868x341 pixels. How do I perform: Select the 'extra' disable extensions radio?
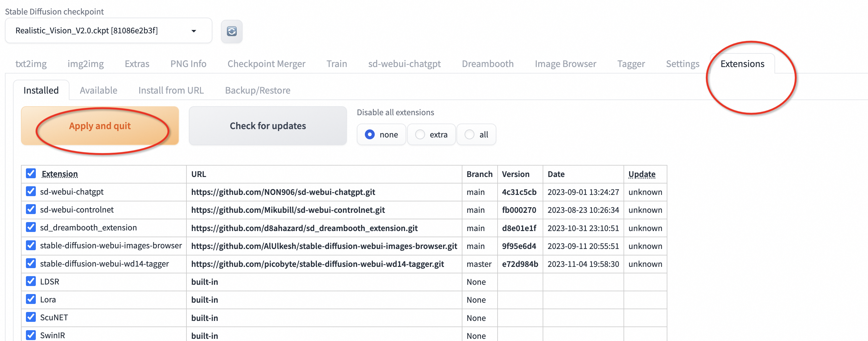coord(420,135)
